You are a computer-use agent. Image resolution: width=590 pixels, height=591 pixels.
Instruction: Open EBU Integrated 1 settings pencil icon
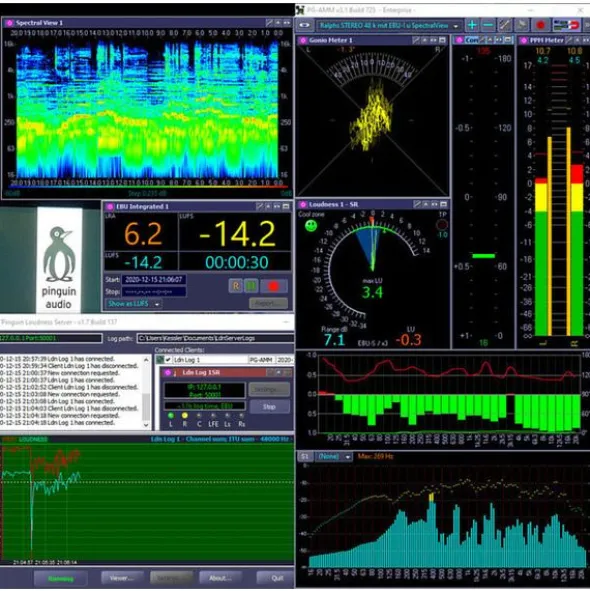(259, 206)
